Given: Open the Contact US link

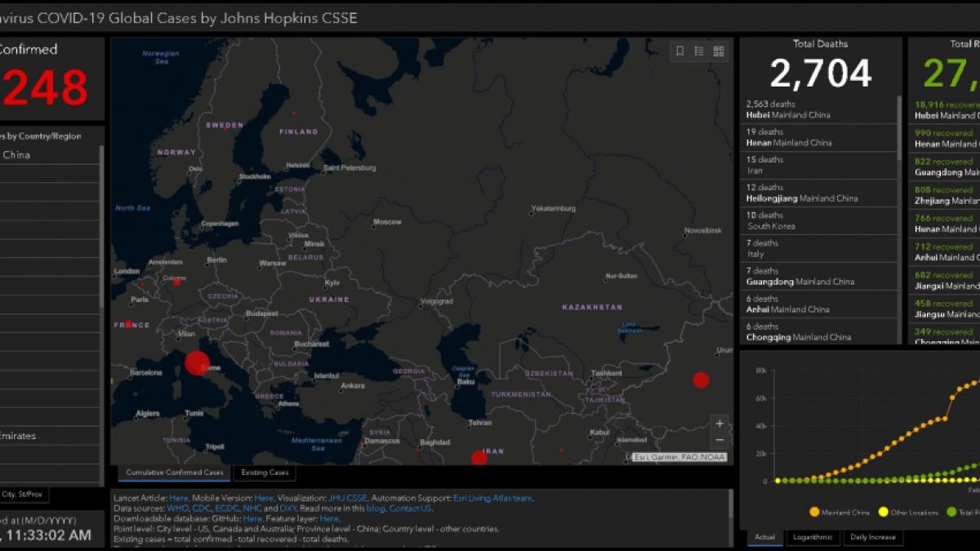Looking at the screenshot, I should click(411, 508).
